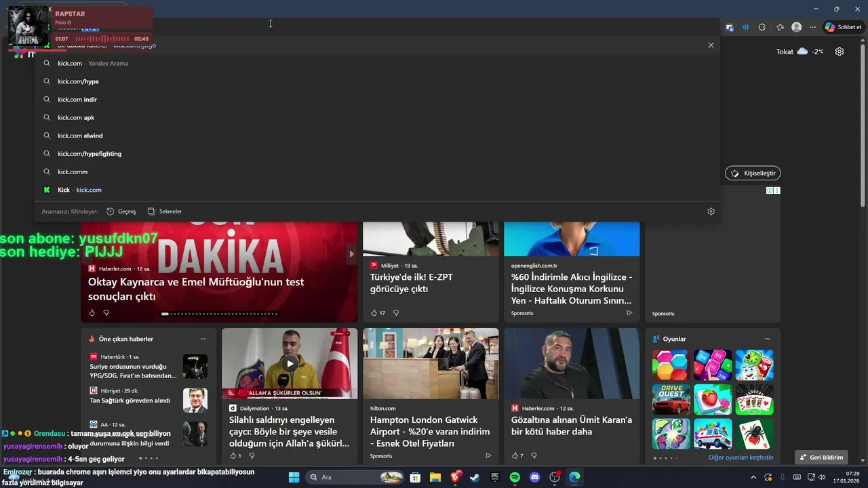
Task: Select suggestion kick.com Yandex Arama
Action: pos(377,63)
